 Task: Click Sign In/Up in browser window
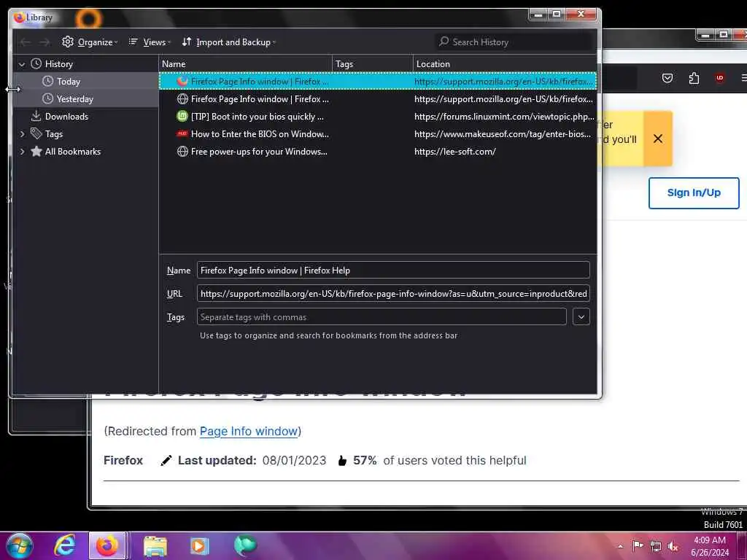tap(694, 192)
